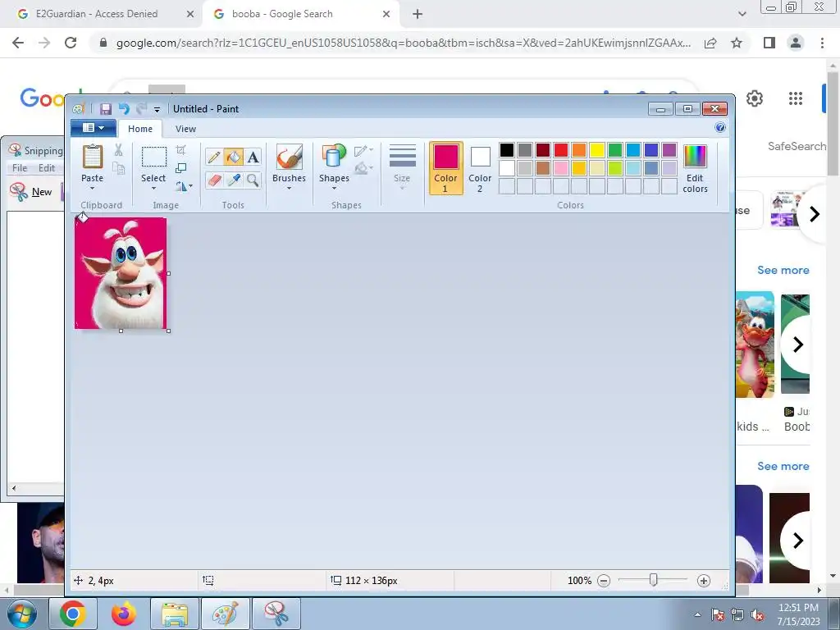Image resolution: width=840 pixels, height=630 pixels.
Task: Click the Cut scissors icon
Action: [x=118, y=150]
